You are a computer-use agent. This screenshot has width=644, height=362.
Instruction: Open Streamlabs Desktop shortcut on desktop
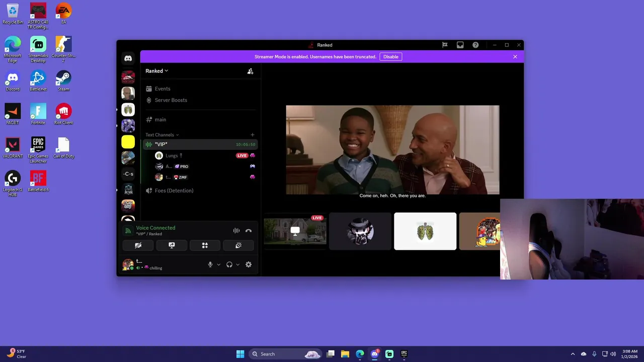[38, 50]
